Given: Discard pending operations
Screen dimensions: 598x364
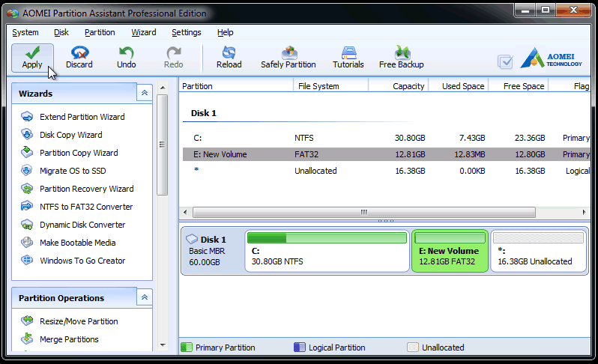Looking at the screenshot, I should coord(79,58).
